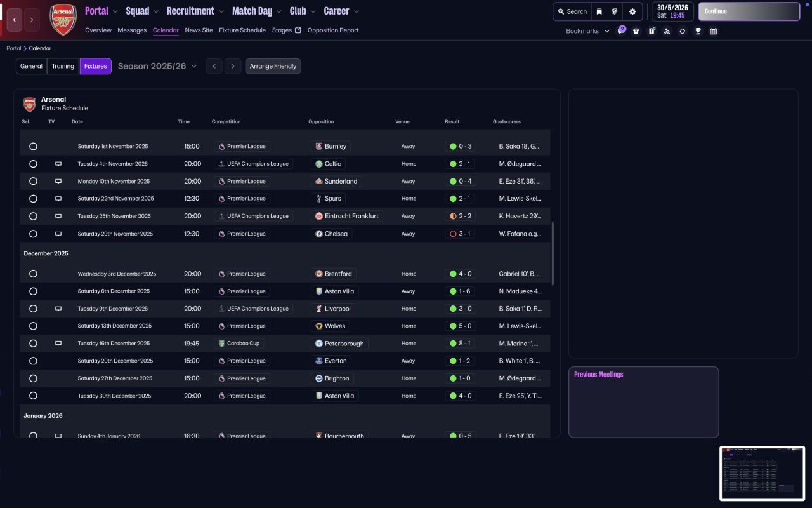Open the Squad menu dropdown
The height and width of the screenshot is (508, 812).
pyautogui.click(x=142, y=11)
